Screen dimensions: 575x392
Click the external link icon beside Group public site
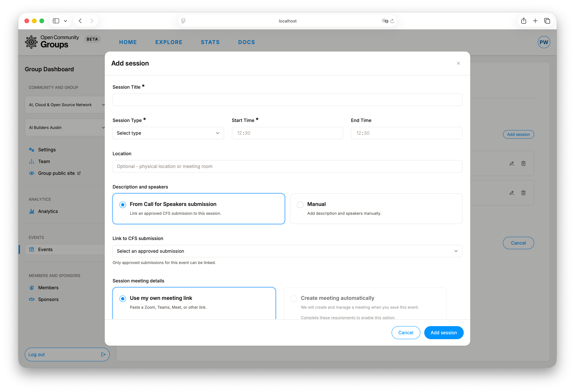pos(79,173)
